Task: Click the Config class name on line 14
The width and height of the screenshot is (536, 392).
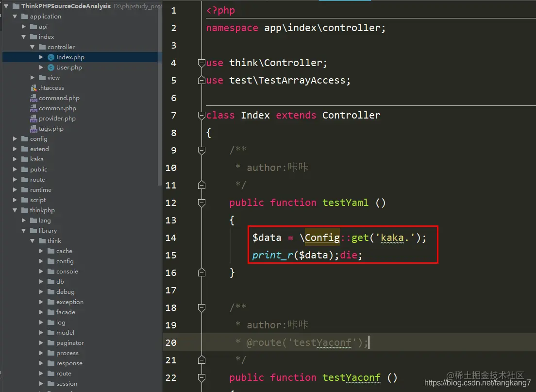Action: tap(322, 238)
